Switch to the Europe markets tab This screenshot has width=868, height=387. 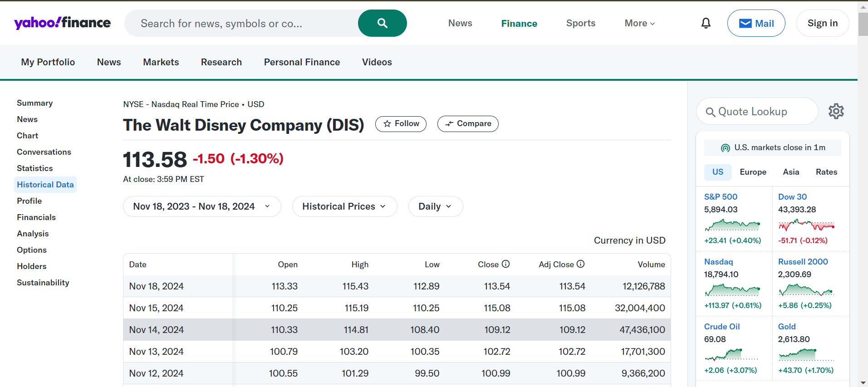753,172
